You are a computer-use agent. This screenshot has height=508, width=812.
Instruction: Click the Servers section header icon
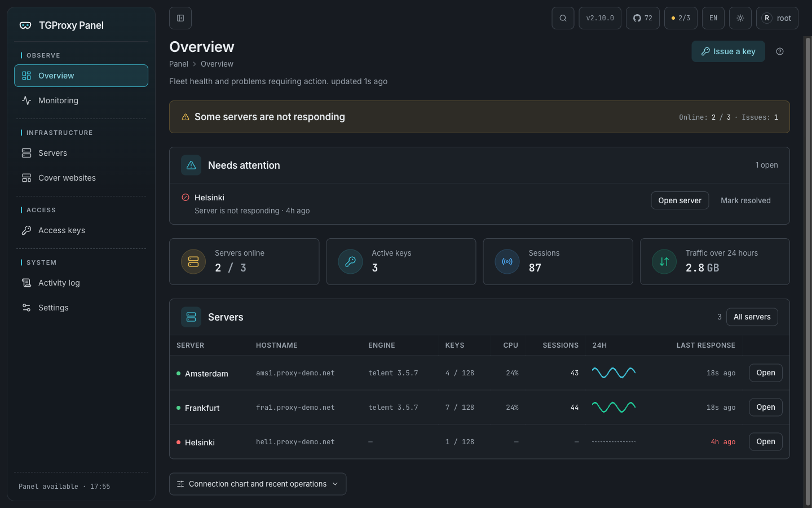191,317
